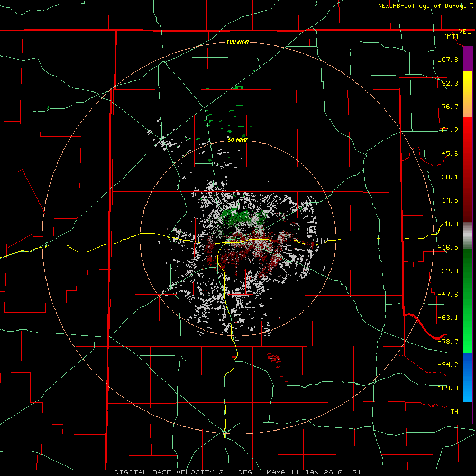
Task: Click the -47.6 legend value
Action: coord(448,295)
